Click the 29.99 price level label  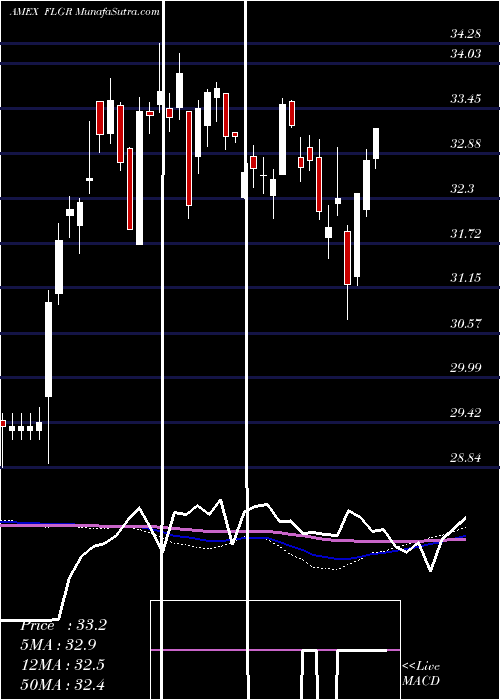[x=466, y=368]
